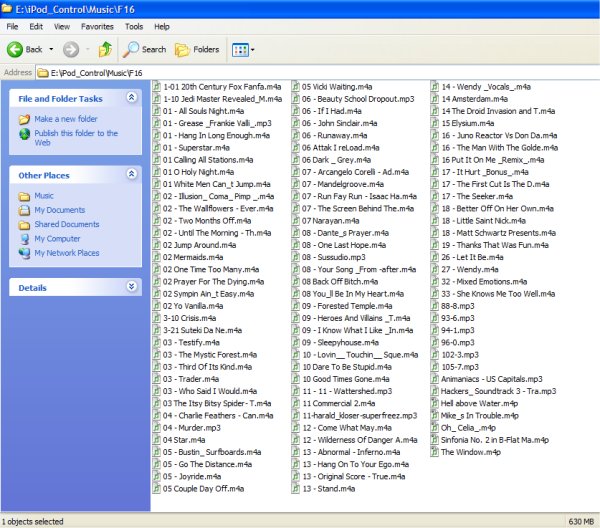This screenshot has width=600, height=528.
Task: Open the Back history dropdown arrow
Action: click(51, 49)
